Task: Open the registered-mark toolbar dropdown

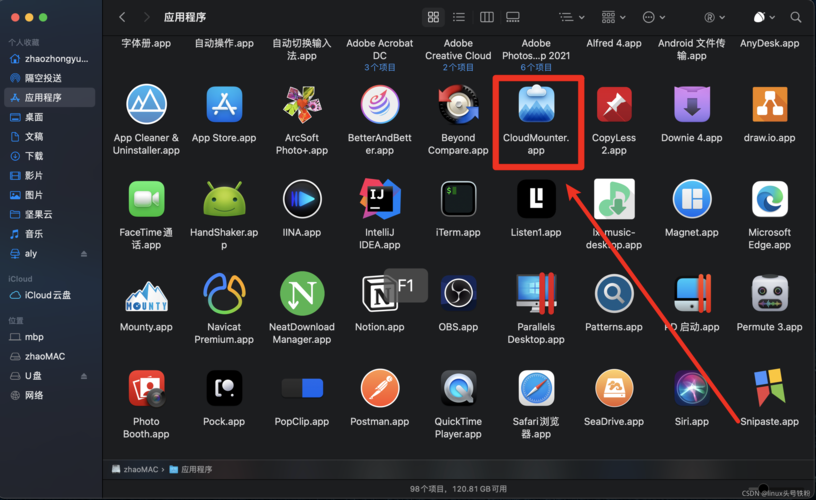Action: point(715,17)
